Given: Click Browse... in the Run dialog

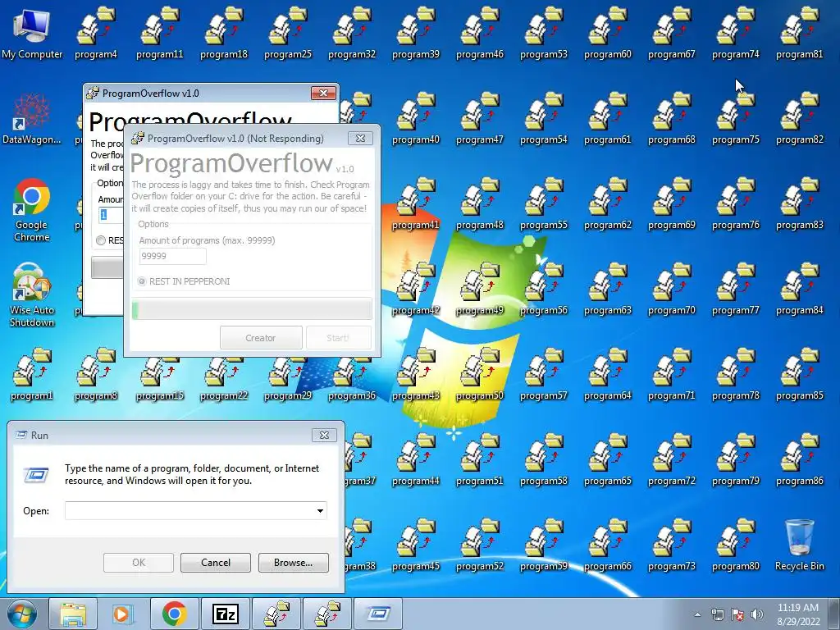Looking at the screenshot, I should (293, 563).
